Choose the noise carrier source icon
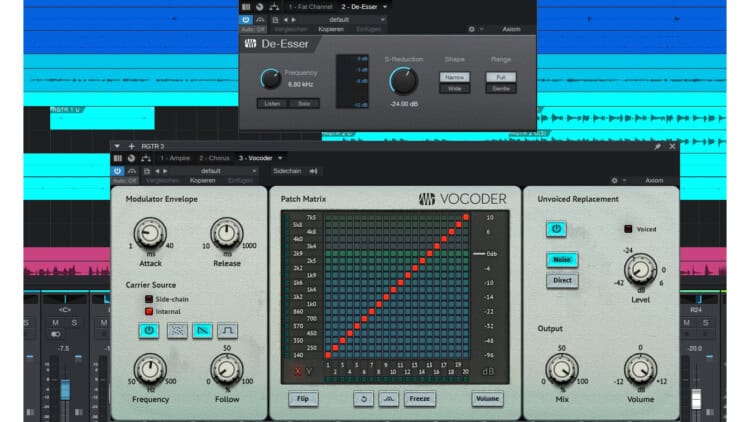750x422 pixels. point(177,330)
